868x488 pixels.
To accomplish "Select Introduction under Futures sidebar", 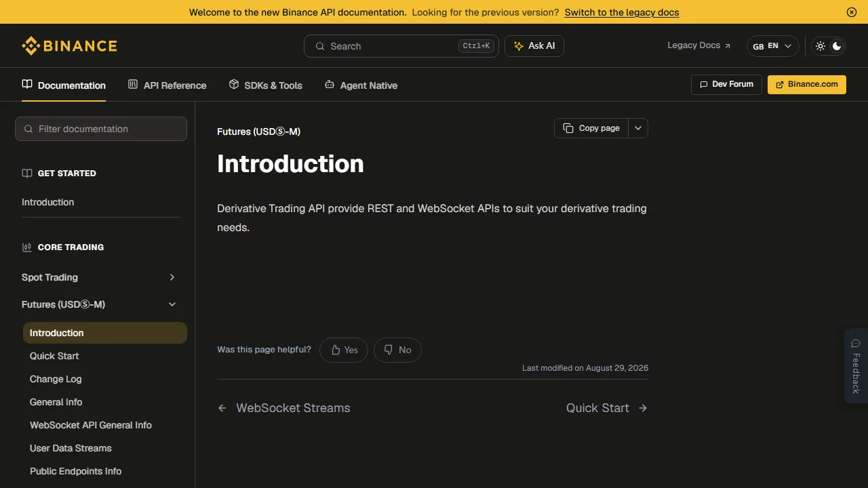I will click(x=105, y=333).
